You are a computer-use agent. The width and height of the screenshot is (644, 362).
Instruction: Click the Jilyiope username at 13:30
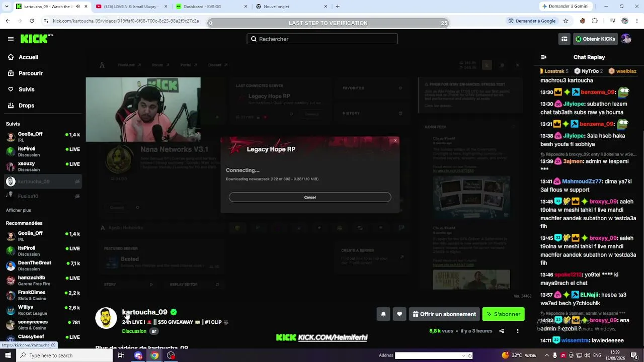pyautogui.click(x=574, y=104)
